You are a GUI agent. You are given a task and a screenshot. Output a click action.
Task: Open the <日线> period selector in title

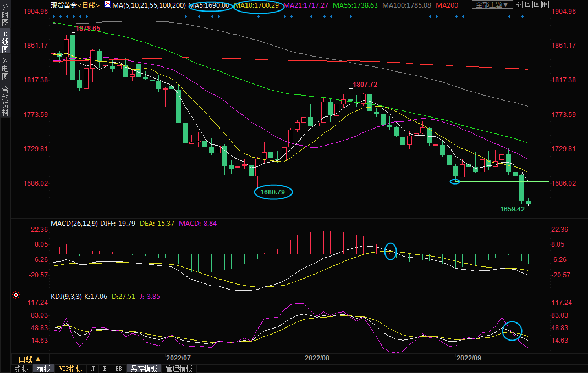88,5
